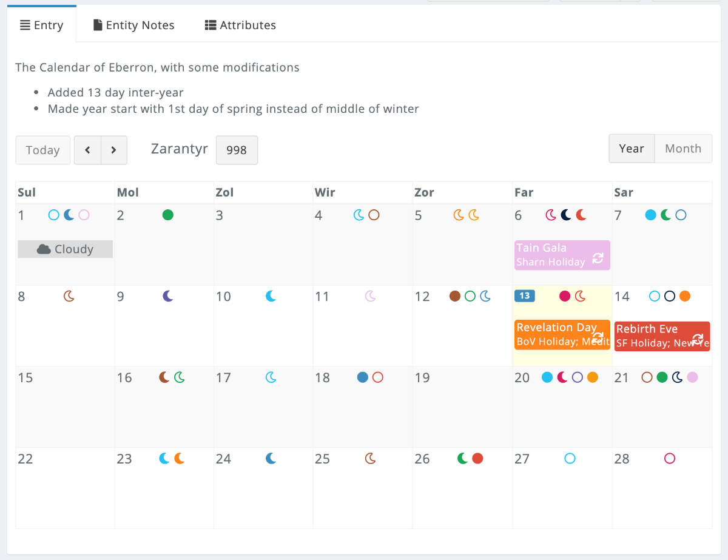The image size is (728, 560).
Task: Enable the Year view toggle
Action: 632,148
